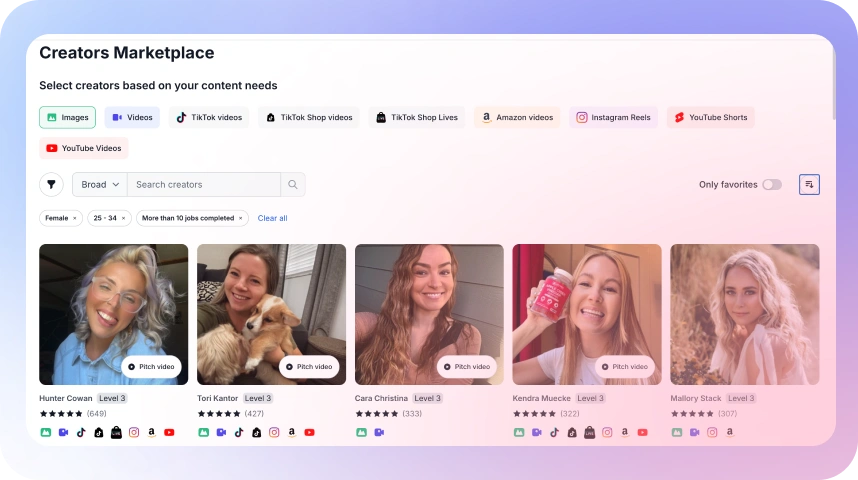Remove More than 10 jobs completed filter
This screenshot has width=858, height=480.
click(241, 218)
